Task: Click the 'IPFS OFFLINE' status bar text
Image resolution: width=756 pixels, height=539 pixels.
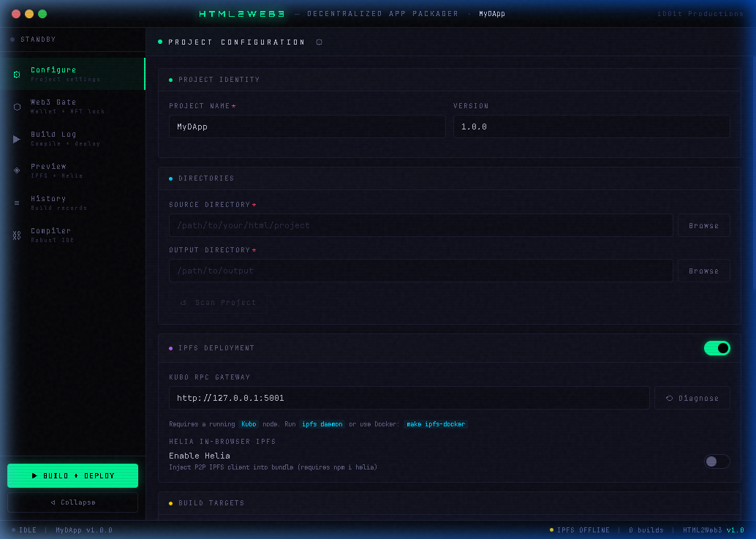Action: 583,529
